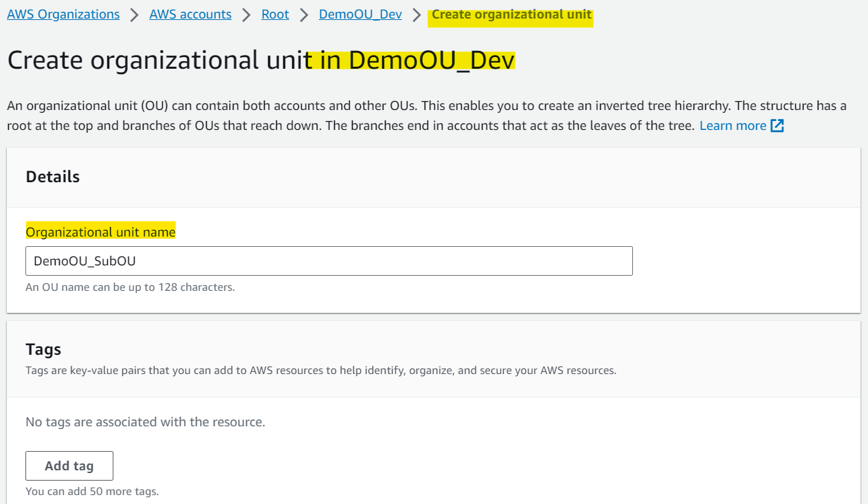Click the external link icon beside Learn more

tap(777, 126)
